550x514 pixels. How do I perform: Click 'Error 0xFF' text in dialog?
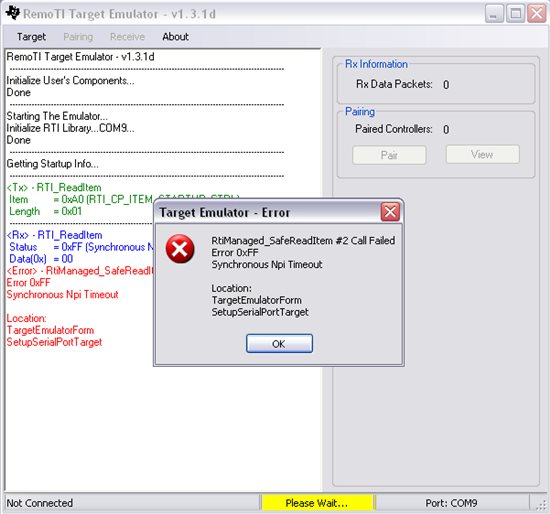[x=235, y=253]
